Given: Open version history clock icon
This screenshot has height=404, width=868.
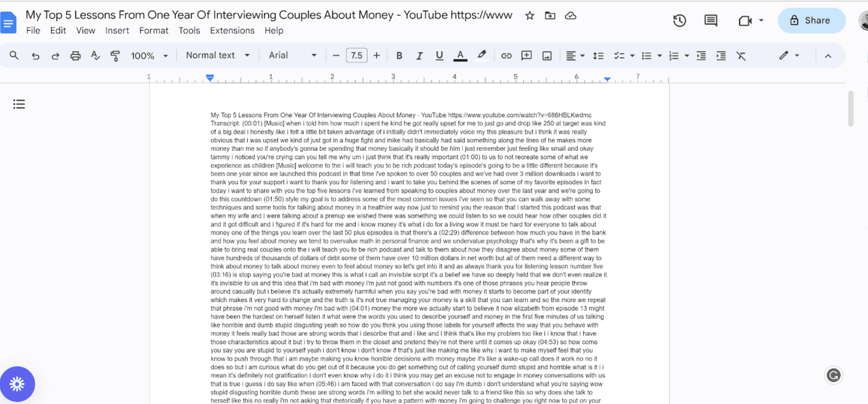Looking at the screenshot, I should click(x=680, y=21).
